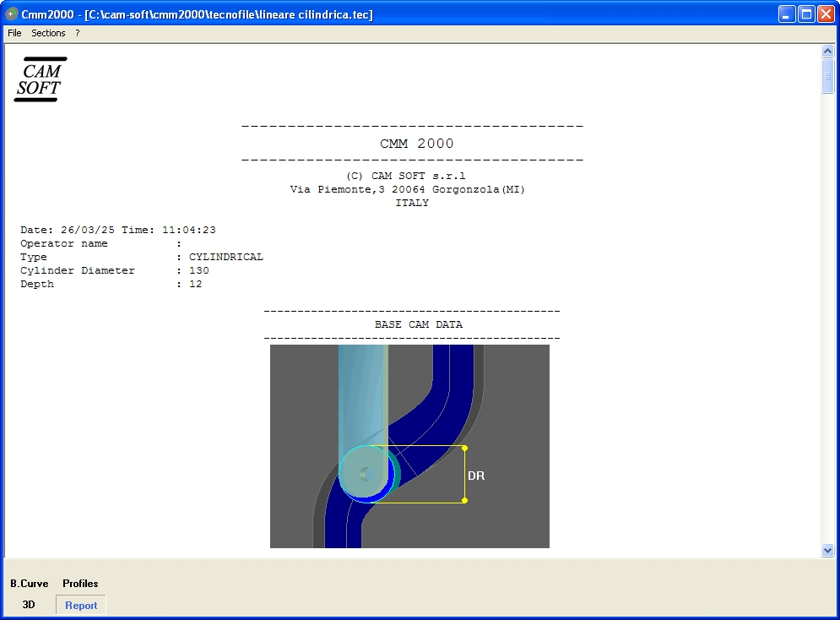Click the 'CMM 2000' report heading
The image size is (840, 620).
click(x=417, y=144)
